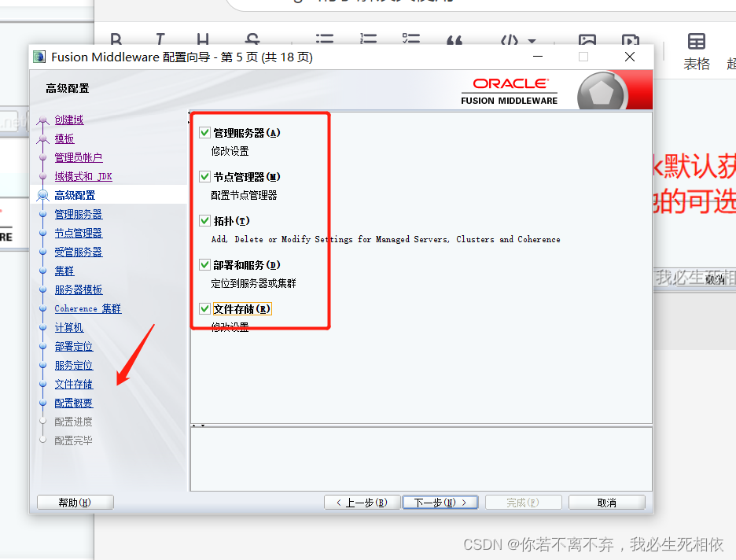Click the 帮助(H) button
The width and height of the screenshot is (736, 560).
pyautogui.click(x=75, y=503)
